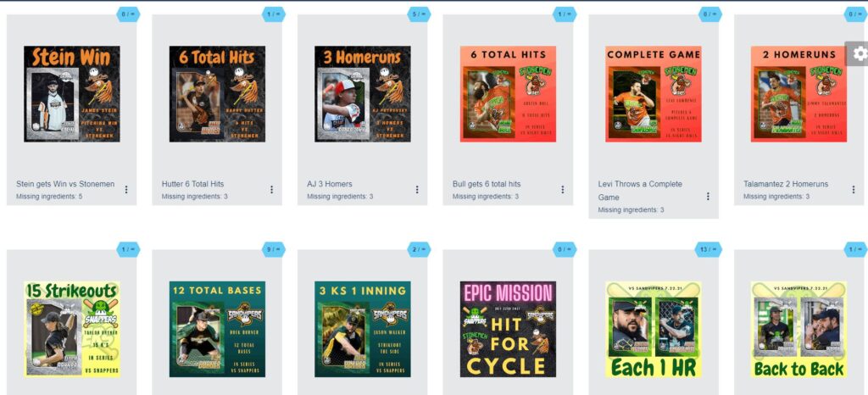The width and height of the screenshot is (868, 395).
Task: Open three-dot menu for Bull gets 6 total hits
Action: 563,189
